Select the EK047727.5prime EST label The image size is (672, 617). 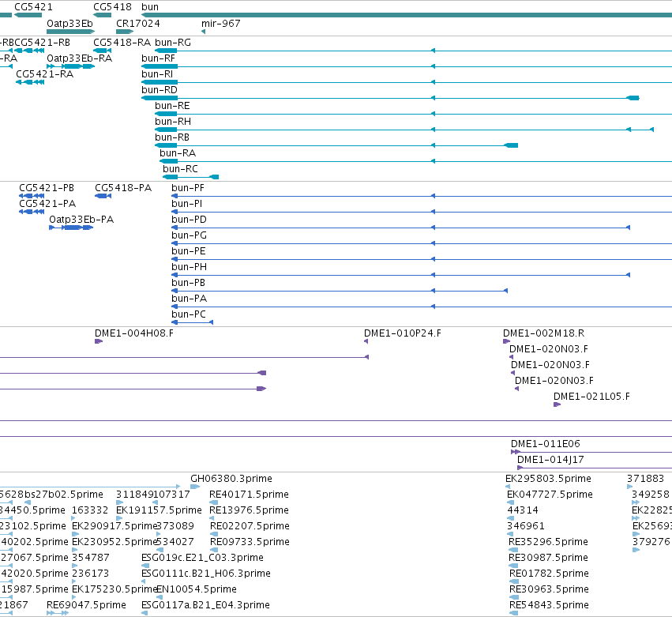[x=550, y=495]
